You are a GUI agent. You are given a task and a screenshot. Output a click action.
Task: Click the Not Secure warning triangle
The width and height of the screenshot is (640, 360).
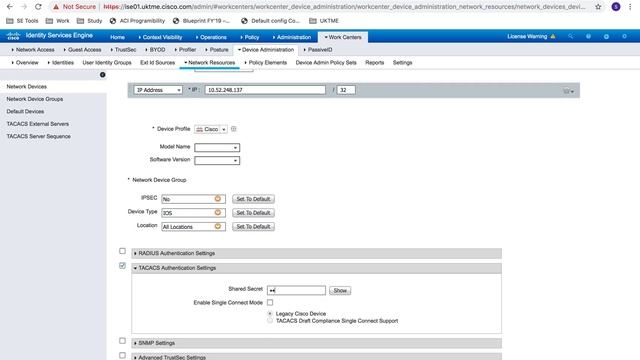56,7
